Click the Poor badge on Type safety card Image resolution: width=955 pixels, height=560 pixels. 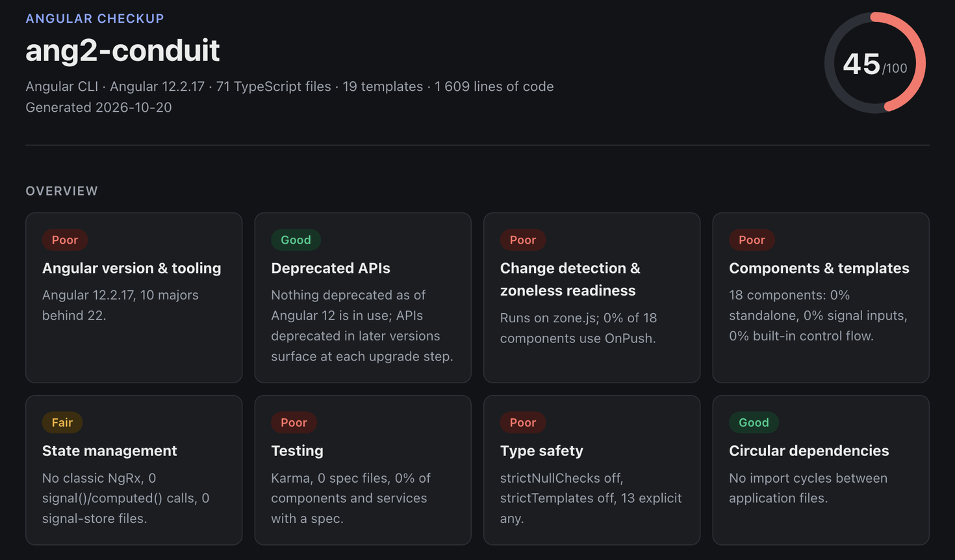(x=523, y=422)
